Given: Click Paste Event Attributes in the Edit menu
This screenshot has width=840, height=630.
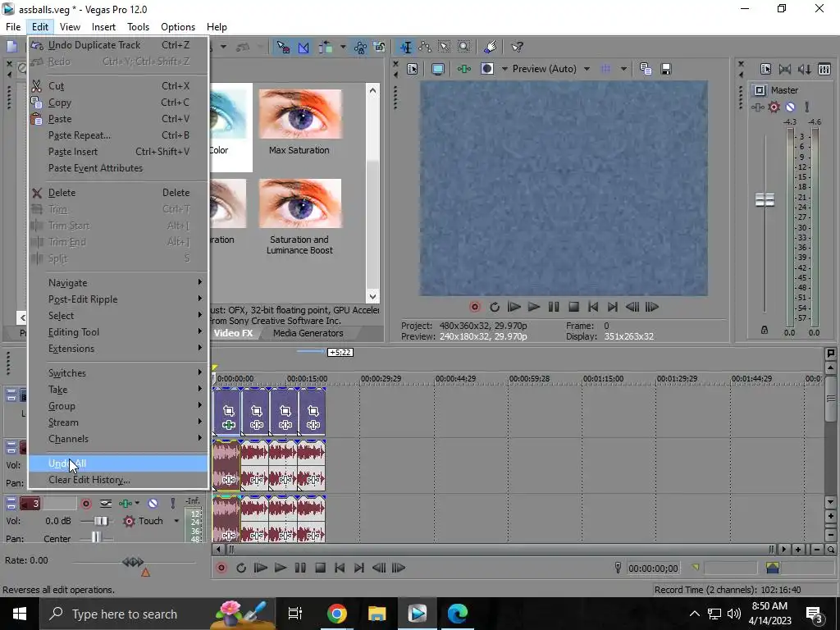Looking at the screenshot, I should click(x=118, y=168).
